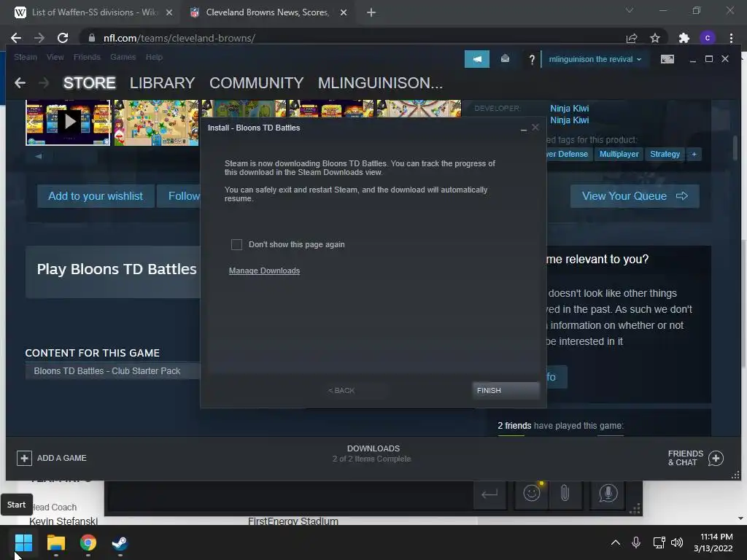Open Steam help question mark icon
This screenshot has width=747, height=560.
pos(532,60)
